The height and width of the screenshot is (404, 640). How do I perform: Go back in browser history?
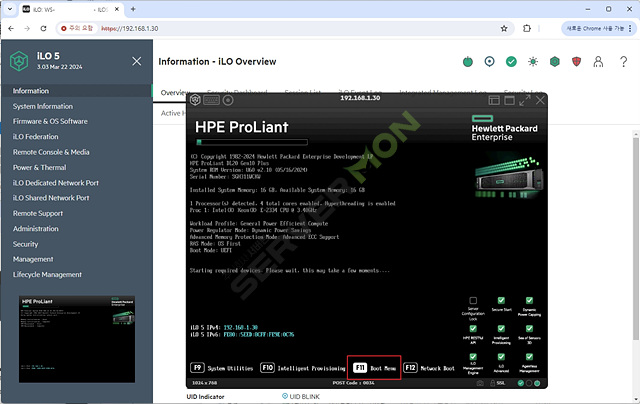pos(11,29)
